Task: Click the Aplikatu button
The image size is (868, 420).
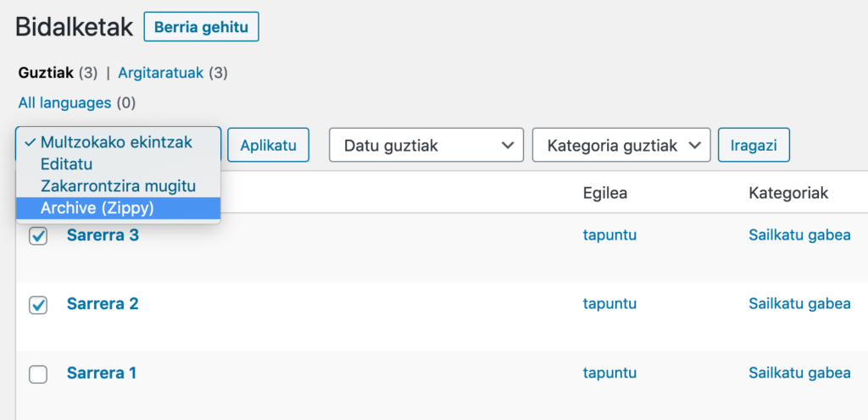Action: pos(268,146)
